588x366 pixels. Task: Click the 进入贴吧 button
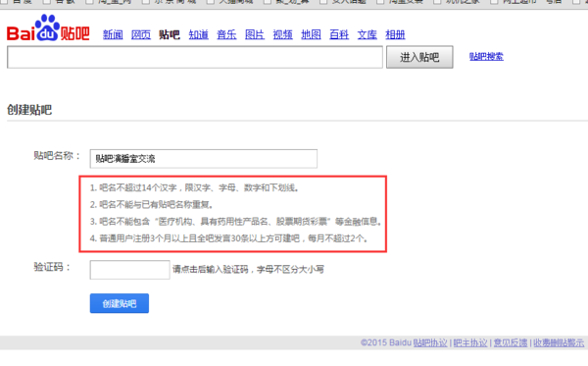point(419,57)
